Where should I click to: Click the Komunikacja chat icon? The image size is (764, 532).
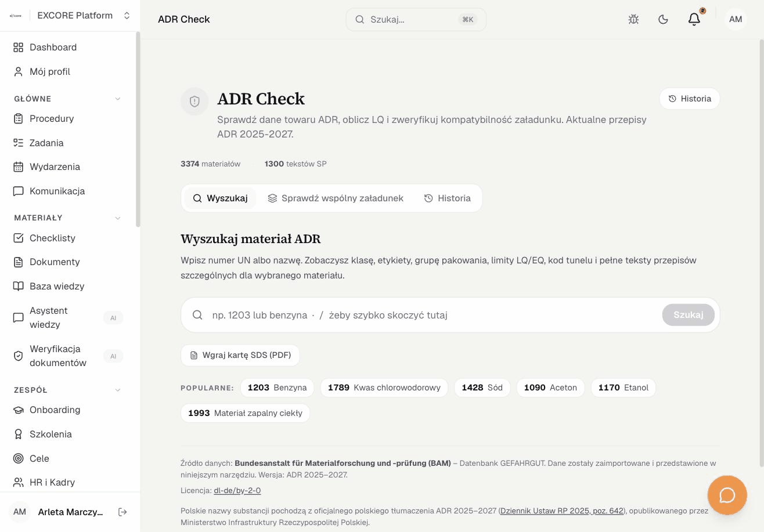tap(19, 191)
